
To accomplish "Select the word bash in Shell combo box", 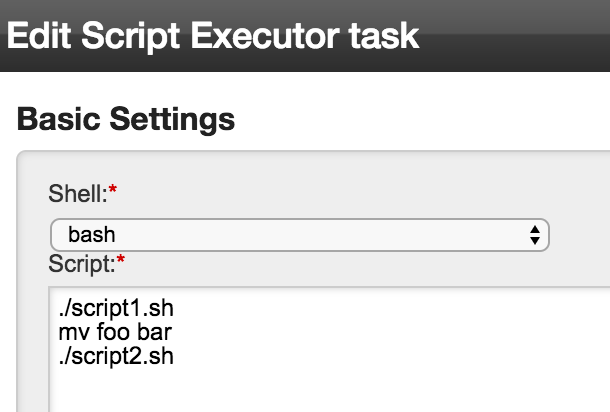I will pyautogui.click(x=92, y=235).
